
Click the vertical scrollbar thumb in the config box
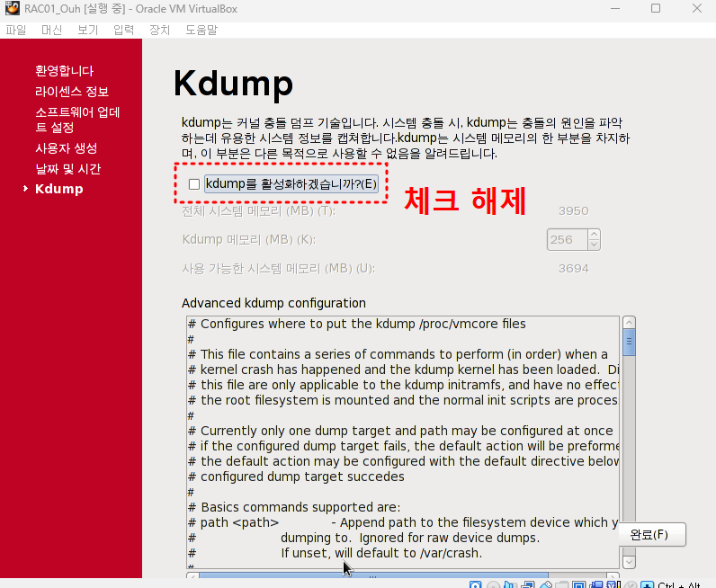(x=629, y=342)
